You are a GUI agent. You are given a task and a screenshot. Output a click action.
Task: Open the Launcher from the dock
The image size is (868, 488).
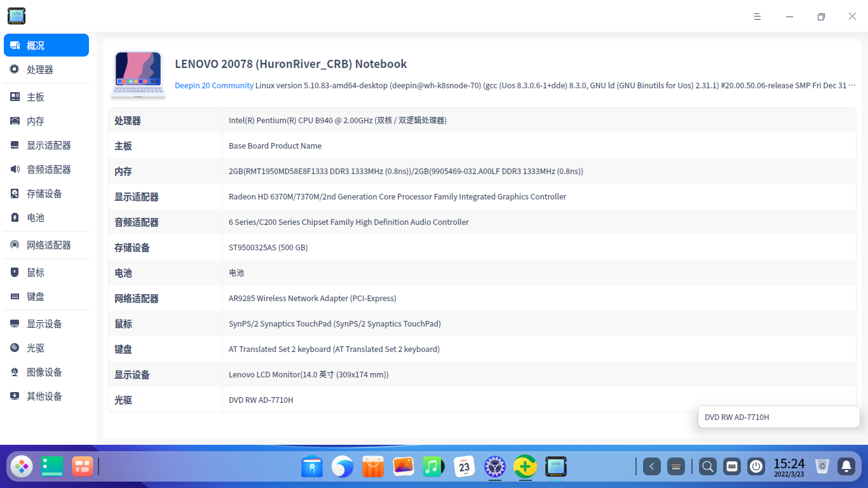(22, 466)
